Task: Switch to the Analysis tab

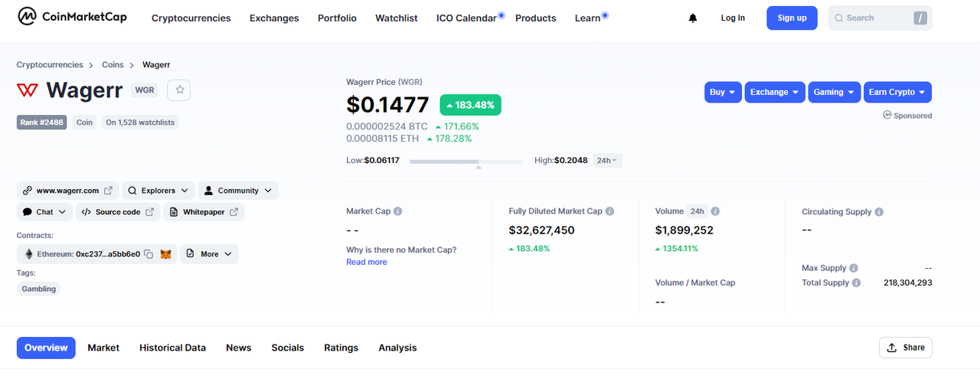Action: 397,348
